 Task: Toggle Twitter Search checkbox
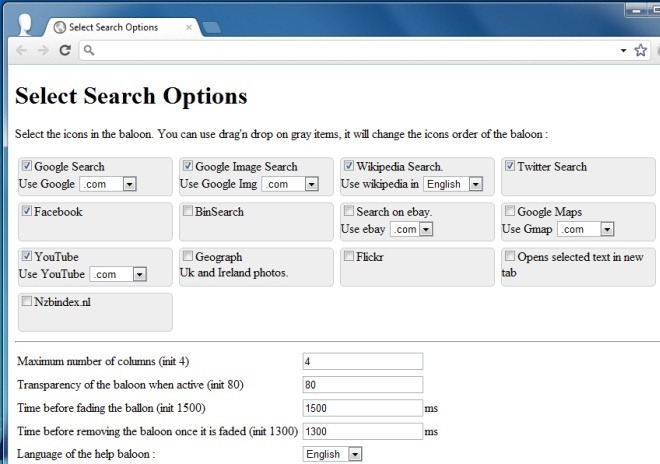click(x=510, y=165)
